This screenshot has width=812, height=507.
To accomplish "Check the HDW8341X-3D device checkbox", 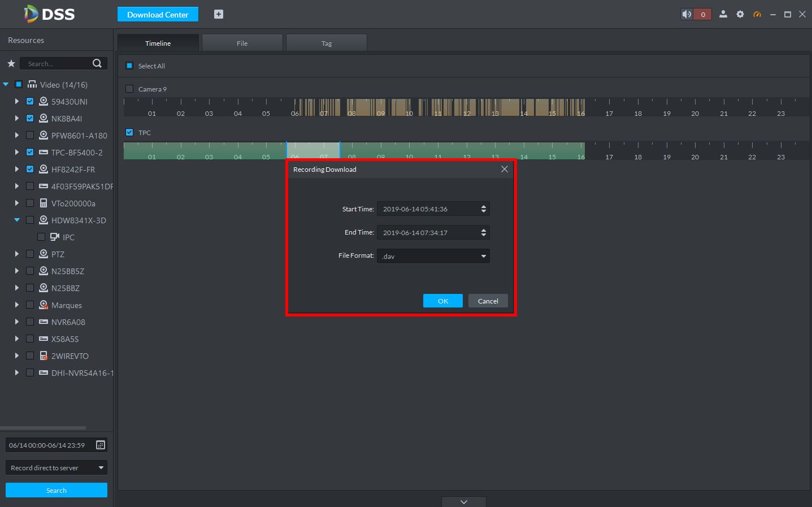I will coord(30,220).
